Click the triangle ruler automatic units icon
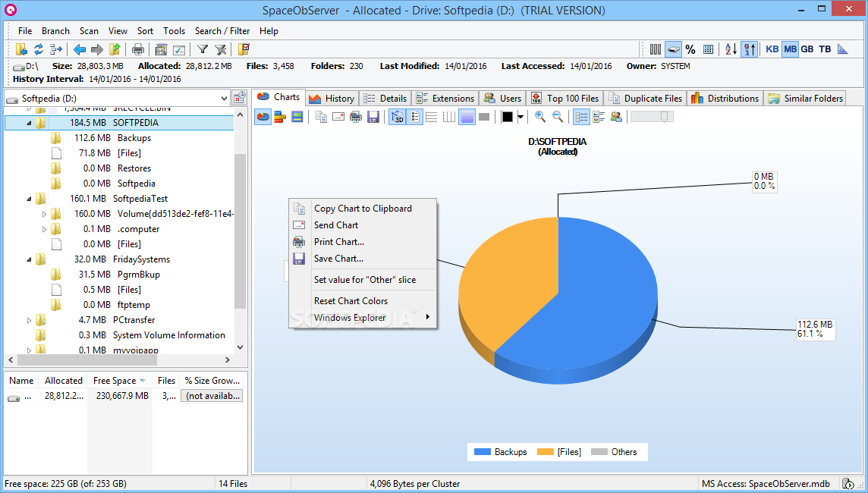The image size is (868, 493). [842, 49]
